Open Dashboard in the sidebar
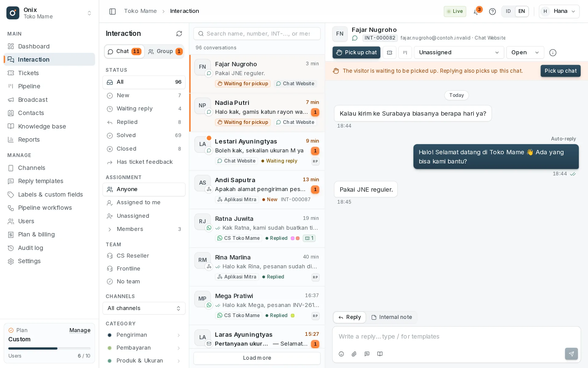 pos(49,46)
